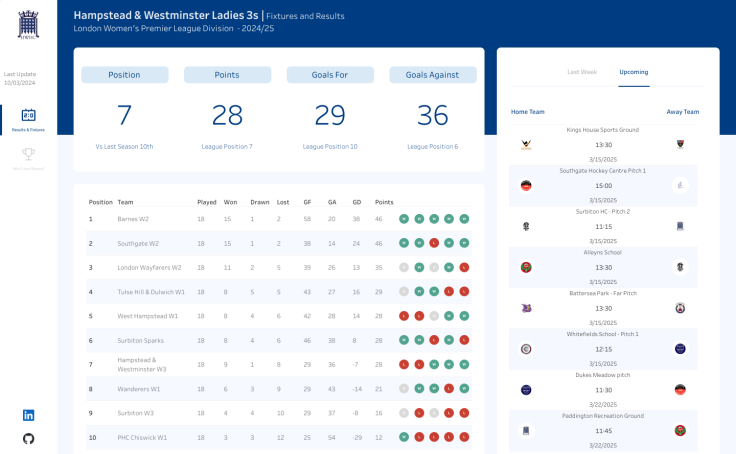
Task: Open the LinkedIn icon link
Action: (28, 415)
